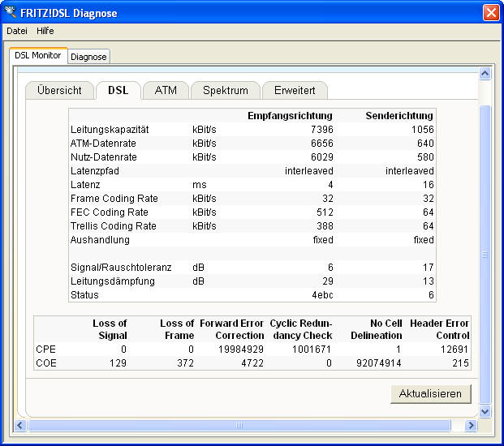The image size is (504, 446).
Task: Click CPE CRC value 1001671
Action: tap(312, 350)
